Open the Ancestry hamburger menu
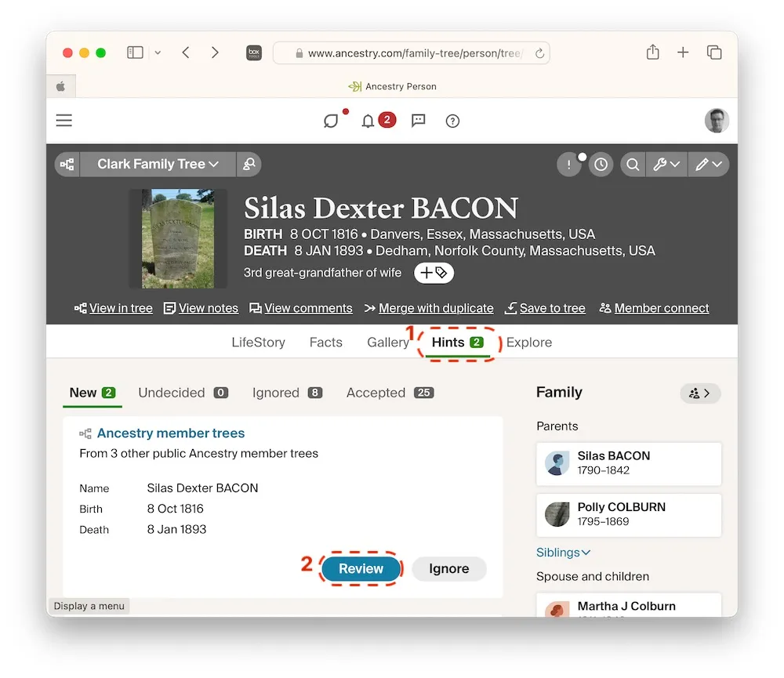 (64, 121)
